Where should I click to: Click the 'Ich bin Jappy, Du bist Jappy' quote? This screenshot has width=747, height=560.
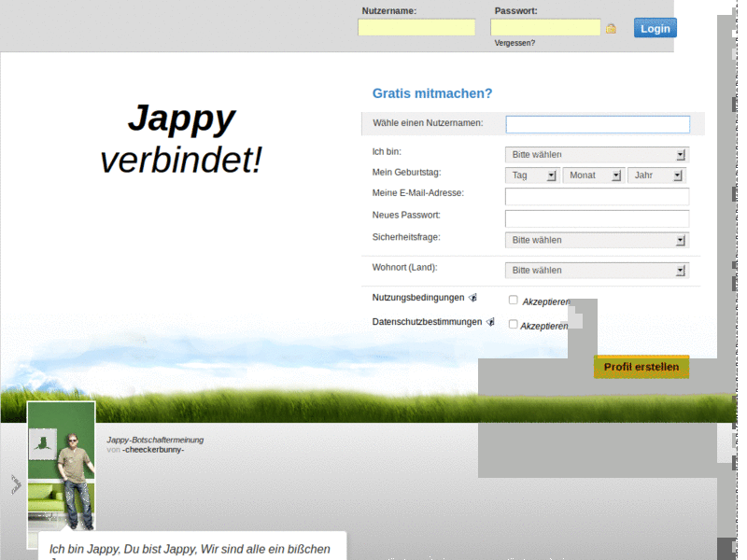pyautogui.click(x=190, y=549)
